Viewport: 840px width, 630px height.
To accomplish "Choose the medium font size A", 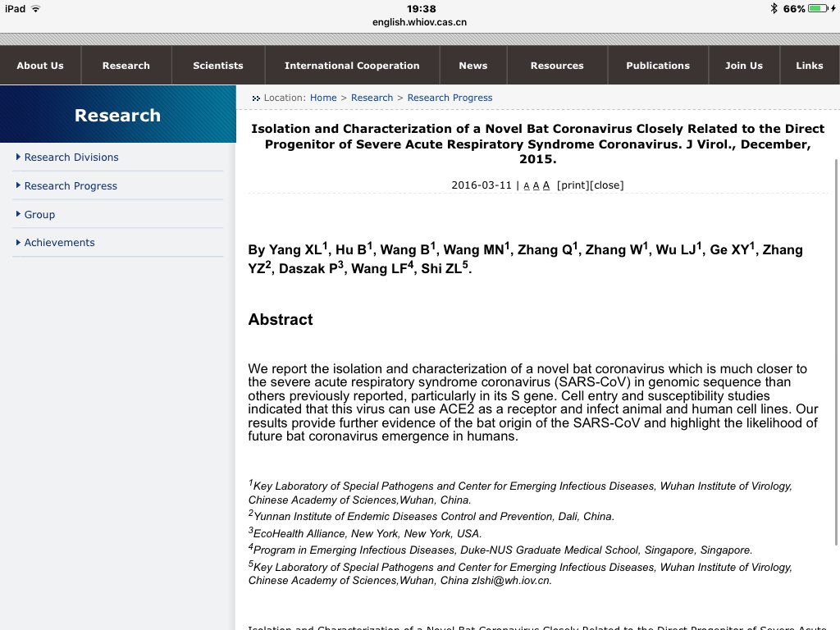I will click(536, 186).
